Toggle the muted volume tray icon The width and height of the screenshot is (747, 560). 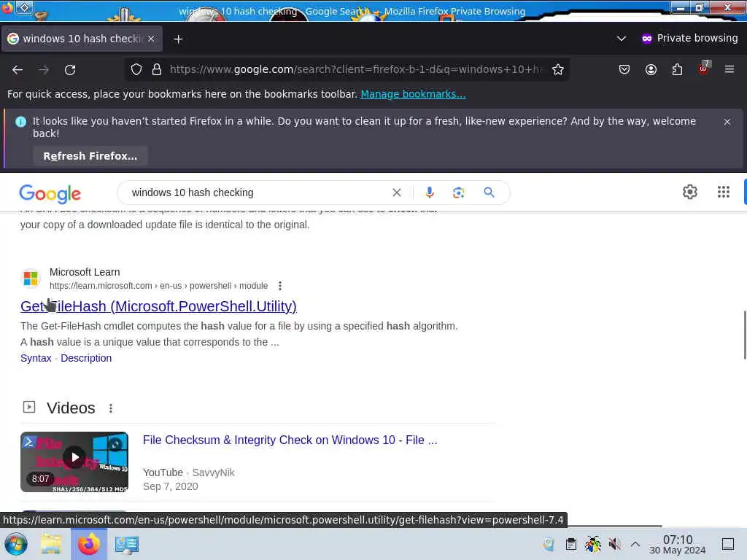[x=614, y=544]
